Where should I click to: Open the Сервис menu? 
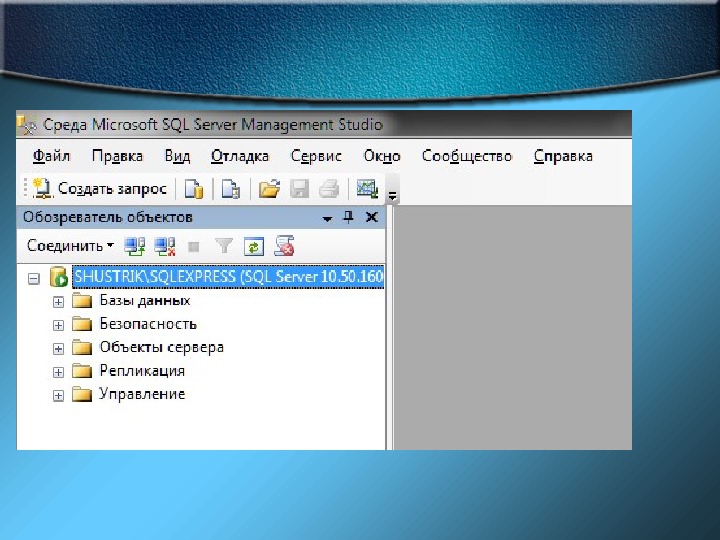pos(316,156)
